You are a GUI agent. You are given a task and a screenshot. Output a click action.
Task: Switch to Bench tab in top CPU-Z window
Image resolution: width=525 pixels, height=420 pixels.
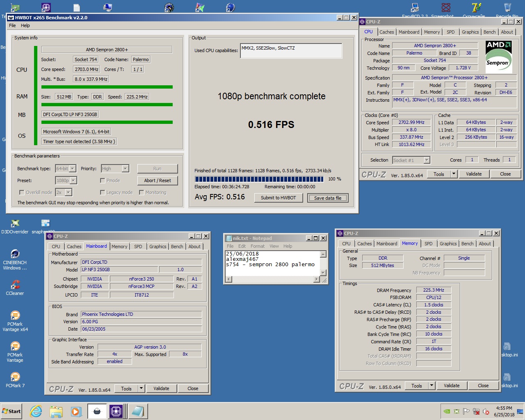coord(489,32)
